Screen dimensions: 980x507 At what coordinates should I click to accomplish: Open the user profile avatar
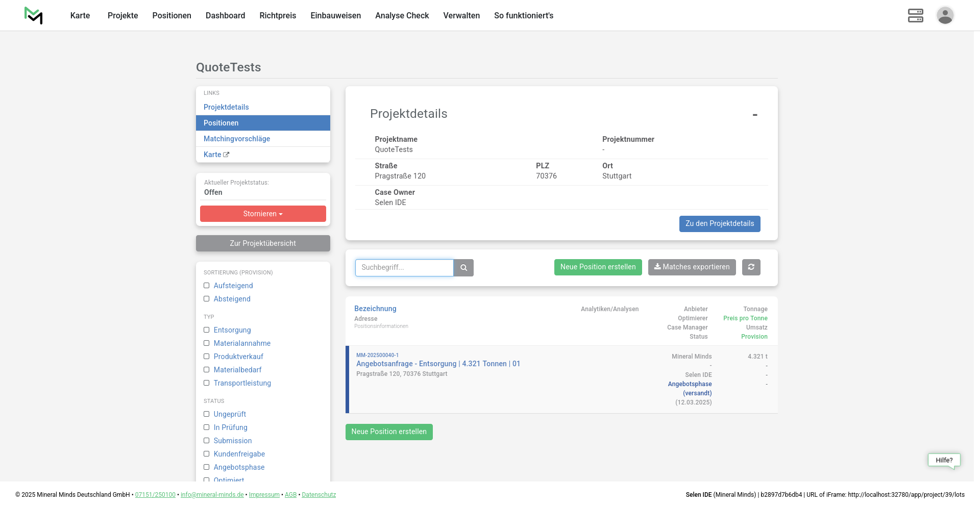click(945, 15)
